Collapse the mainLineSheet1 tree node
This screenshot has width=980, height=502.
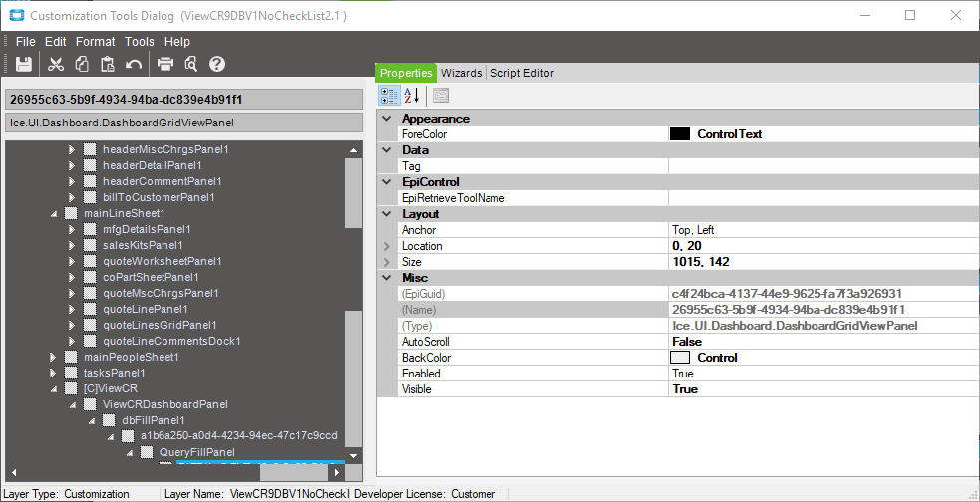coord(54,213)
